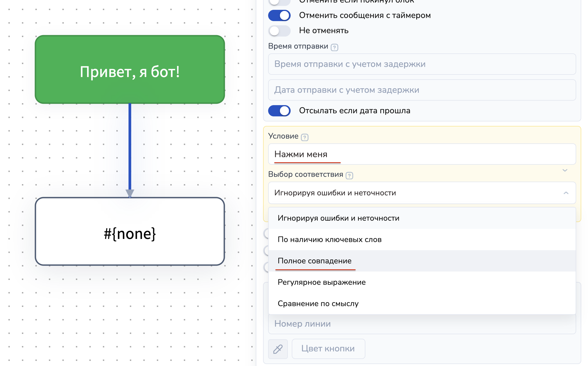Choose По наличию ключевых слов option
The height and width of the screenshot is (366, 588).
(329, 240)
